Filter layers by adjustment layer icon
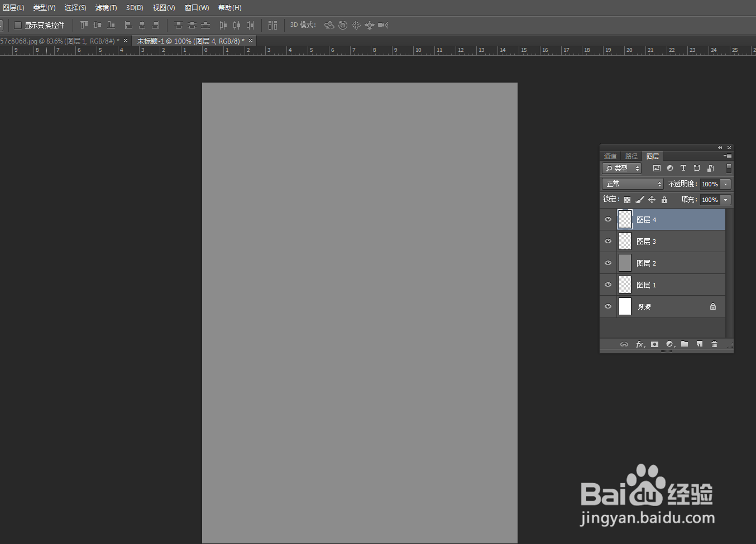This screenshot has height=544, width=756. coord(670,168)
